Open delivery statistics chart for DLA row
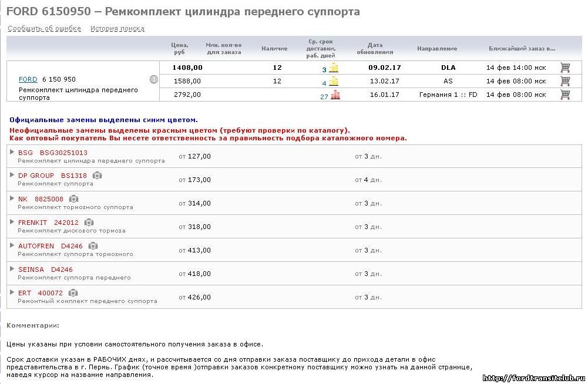Viewport: 588px width, 384px height. (x=334, y=68)
